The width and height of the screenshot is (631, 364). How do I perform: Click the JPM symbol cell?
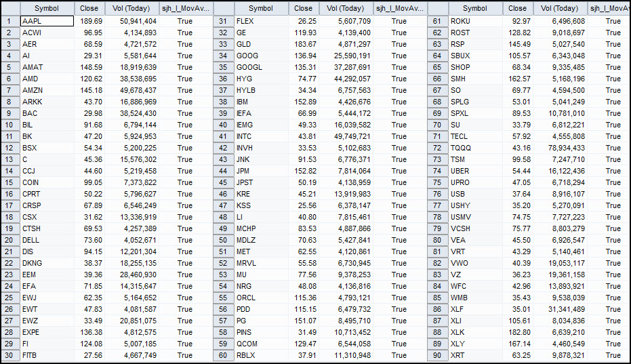261,171
